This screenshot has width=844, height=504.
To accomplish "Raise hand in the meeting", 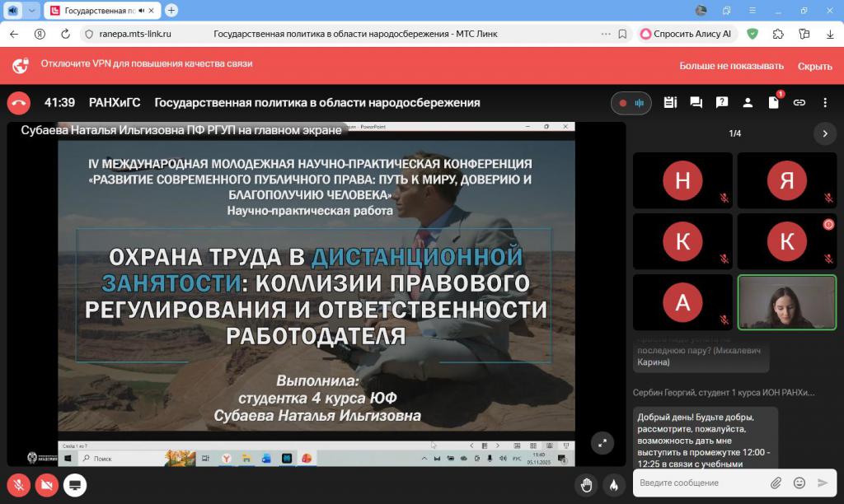I will 586,484.
